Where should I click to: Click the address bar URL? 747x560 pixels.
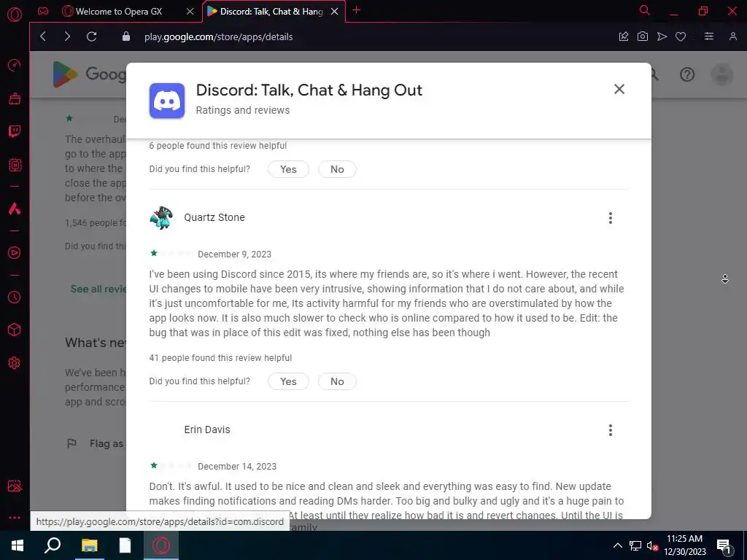point(219,36)
